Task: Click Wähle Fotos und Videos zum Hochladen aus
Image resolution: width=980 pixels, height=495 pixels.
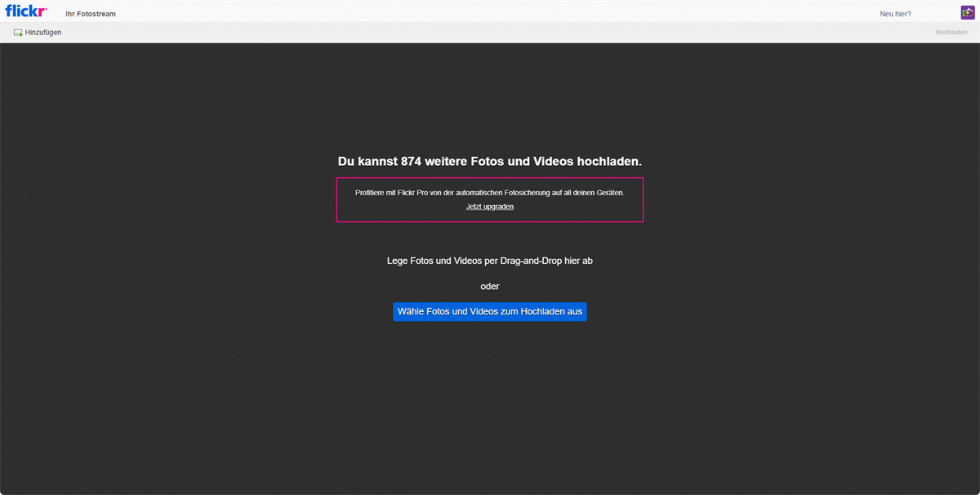Action: point(490,311)
